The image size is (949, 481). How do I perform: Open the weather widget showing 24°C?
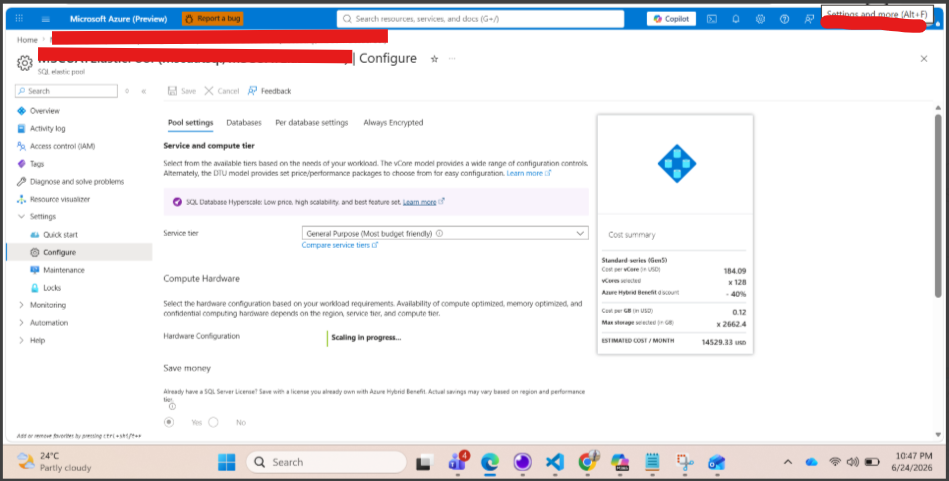coord(54,462)
